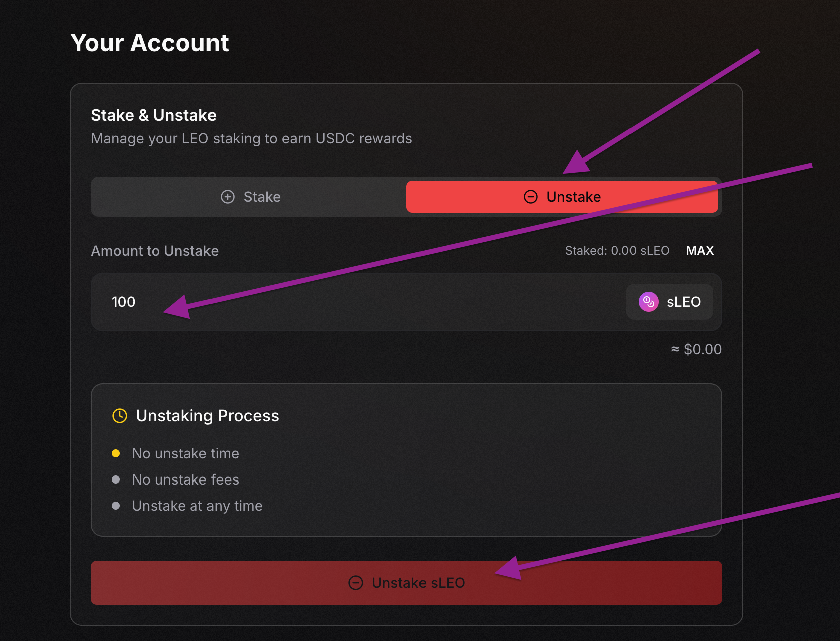Click yellow bullet next to No unstake time
840x641 pixels.
point(116,453)
